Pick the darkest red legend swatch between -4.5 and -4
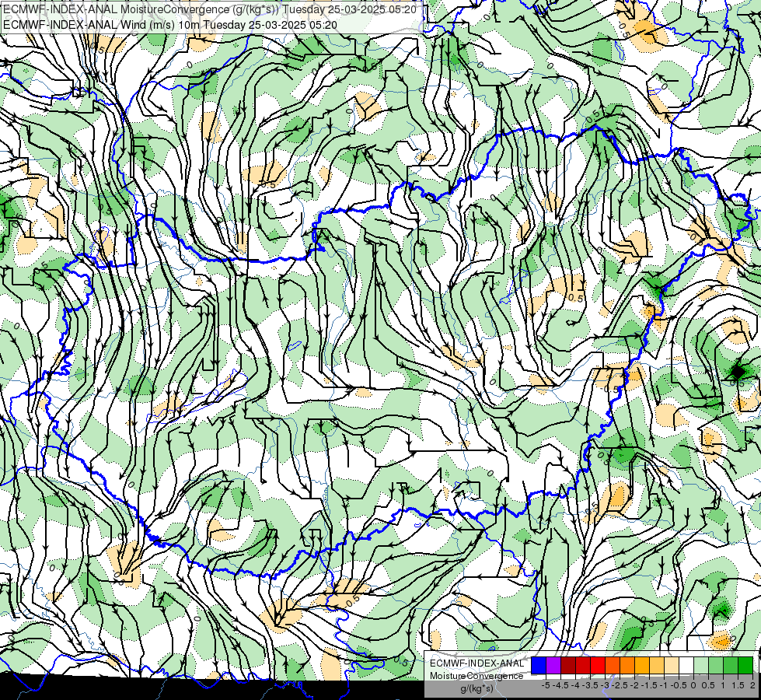The image size is (761, 700). coord(568,666)
